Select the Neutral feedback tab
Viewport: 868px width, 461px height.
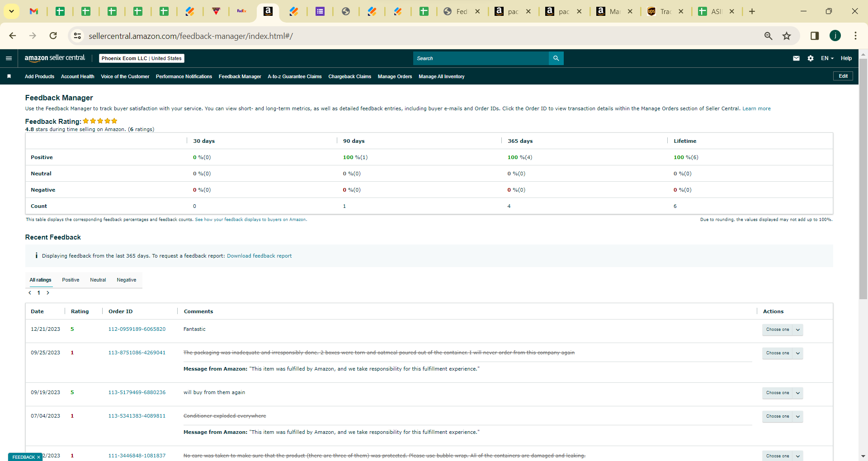[x=98, y=280]
